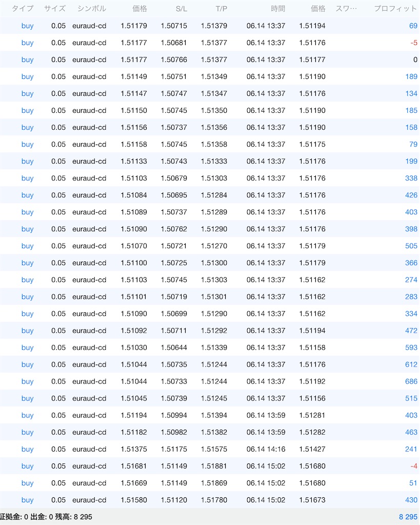Select the profit value 463
The height and width of the screenshot is (525, 420).
(411, 432)
